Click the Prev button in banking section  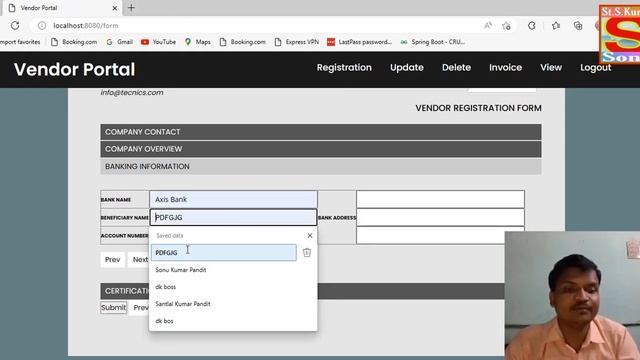(x=113, y=260)
